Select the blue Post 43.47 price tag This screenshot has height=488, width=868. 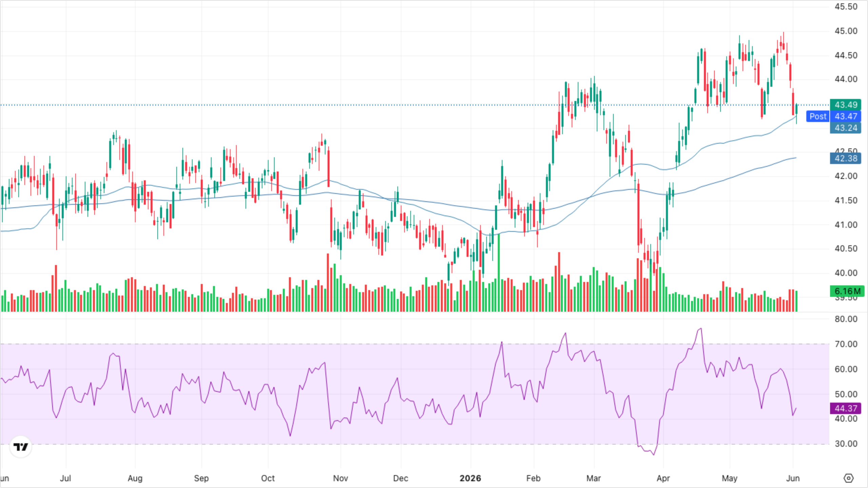(x=834, y=116)
